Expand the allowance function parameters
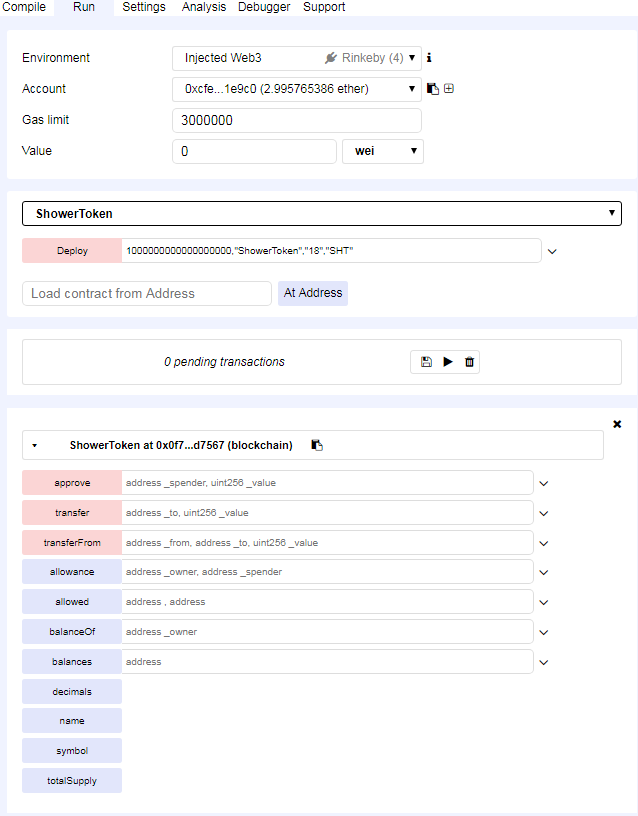The height and width of the screenshot is (816, 638). click(544, 572)
